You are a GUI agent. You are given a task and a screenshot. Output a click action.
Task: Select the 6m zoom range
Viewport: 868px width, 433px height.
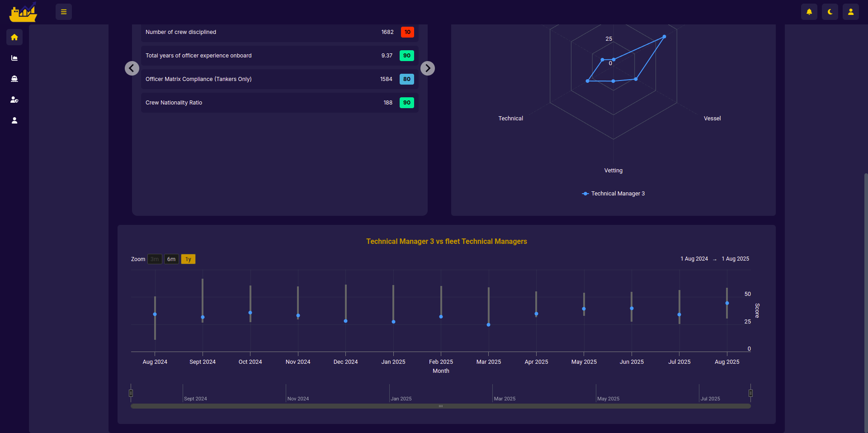(x=171, y=259)
